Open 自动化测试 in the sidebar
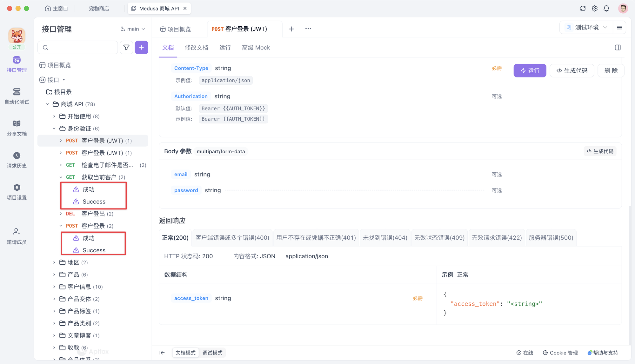The image size is (635, 364). [17, 96]
